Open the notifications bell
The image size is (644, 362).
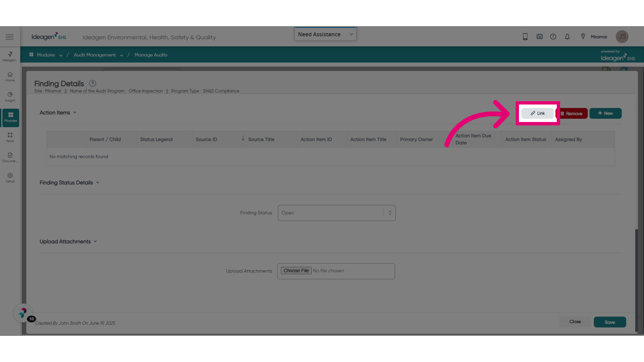567,37
